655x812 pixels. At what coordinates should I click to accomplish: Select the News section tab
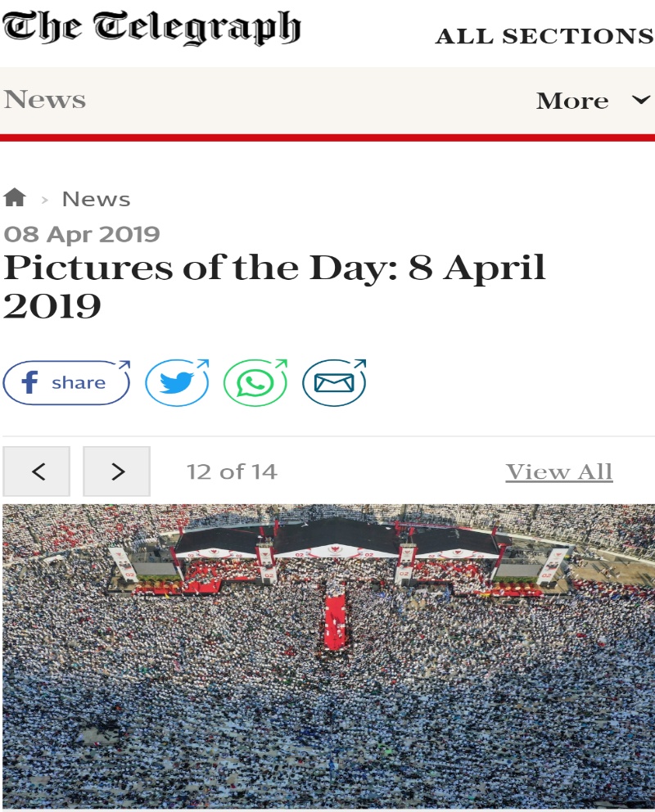pyautogui.click(x=45, y=100)
